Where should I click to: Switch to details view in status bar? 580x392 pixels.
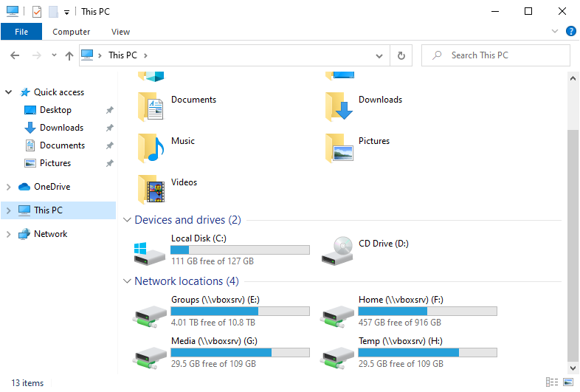click(552, 382)
